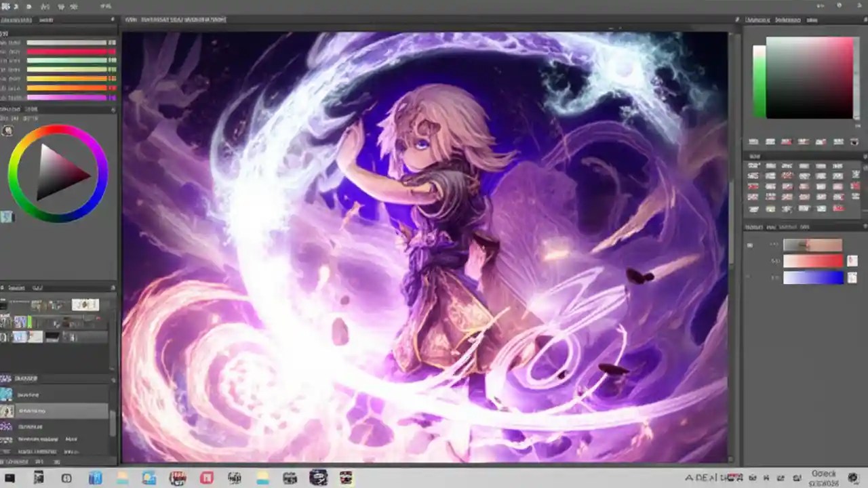Click the panel menu icon on the Layers panel

(x=112, y=378)
